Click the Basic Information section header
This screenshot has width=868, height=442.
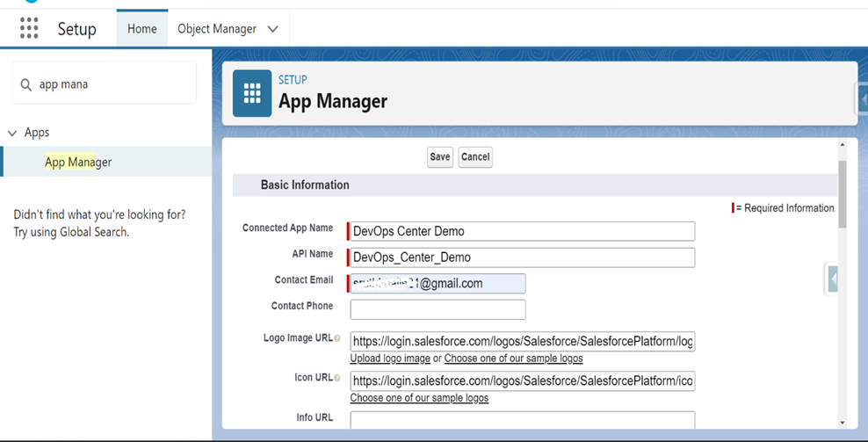coord(305,185)
